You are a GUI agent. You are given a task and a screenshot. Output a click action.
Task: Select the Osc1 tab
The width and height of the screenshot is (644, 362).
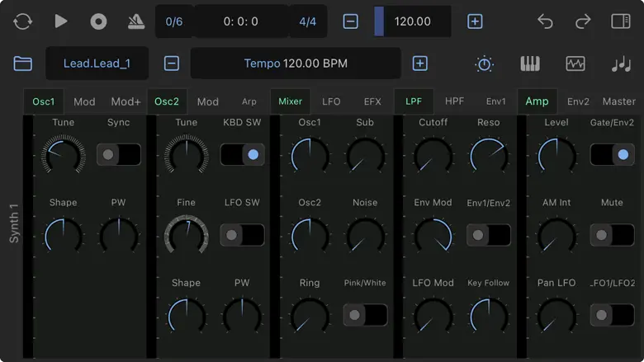pos(44,101)
